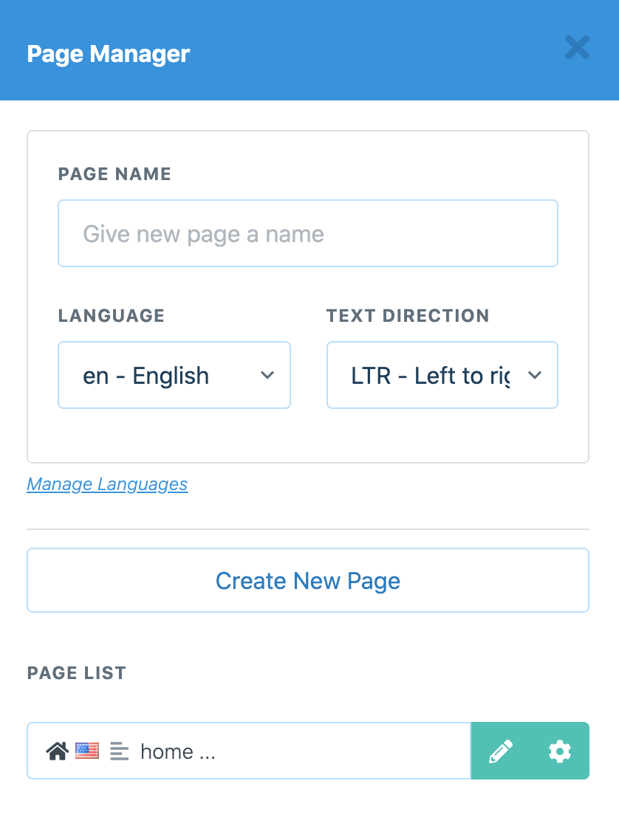Open the gear settings icon on the home page row

(x=559, y=751)
